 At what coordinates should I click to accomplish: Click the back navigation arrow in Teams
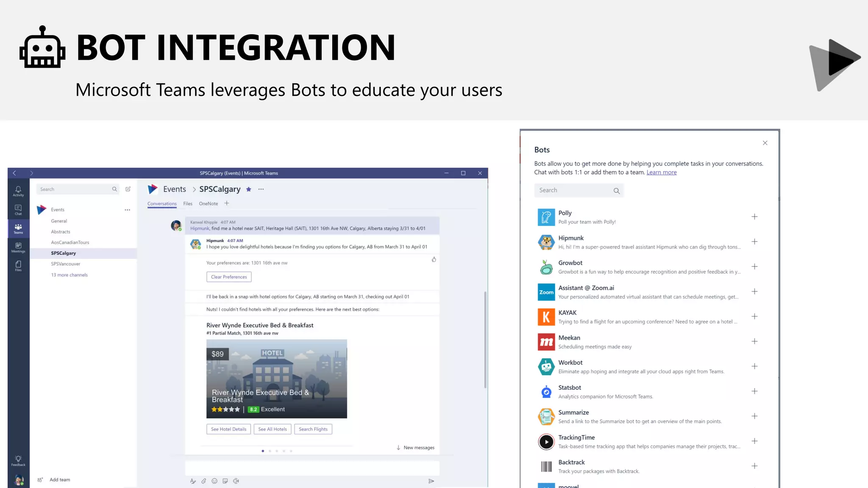[x=14, y=173]
